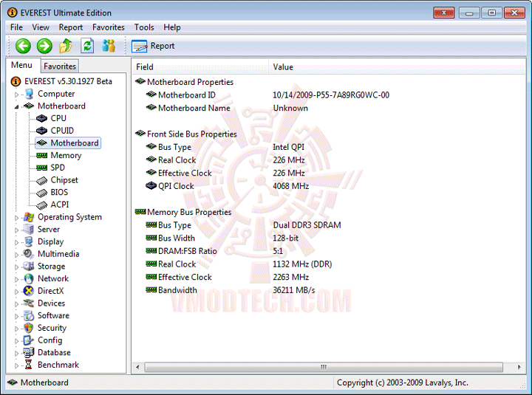Open the Report menu
This screenshot has height=395, width=532.
(x=71, y=27)
